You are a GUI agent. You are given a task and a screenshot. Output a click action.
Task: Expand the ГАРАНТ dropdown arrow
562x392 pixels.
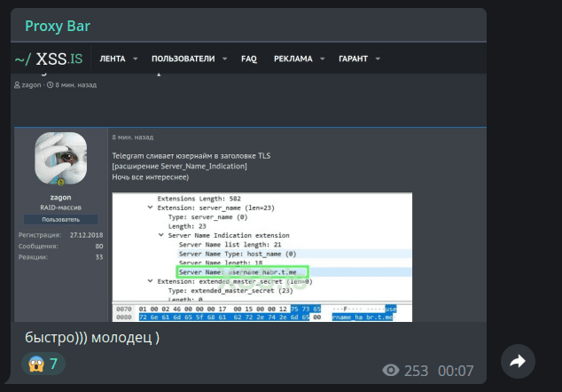coord(378,59)
